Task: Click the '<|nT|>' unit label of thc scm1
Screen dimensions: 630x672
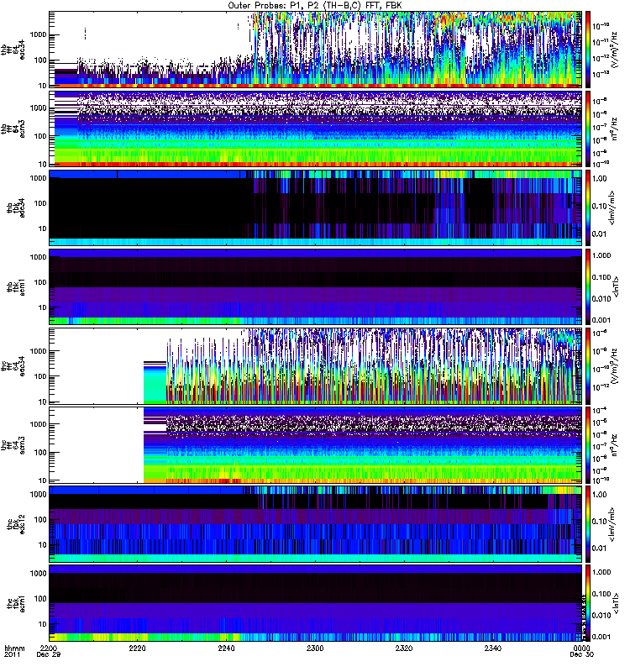Action: pos(617,604)
